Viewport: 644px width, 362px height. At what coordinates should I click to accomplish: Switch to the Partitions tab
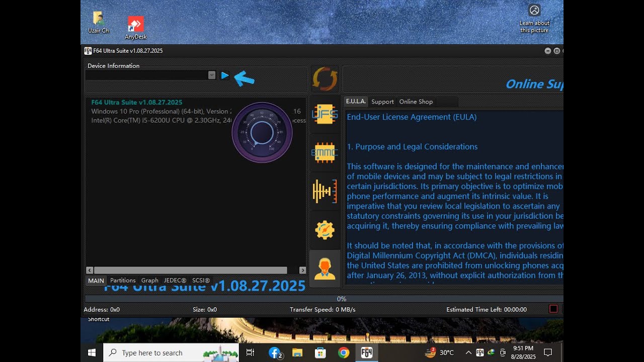tap(123, 281)
